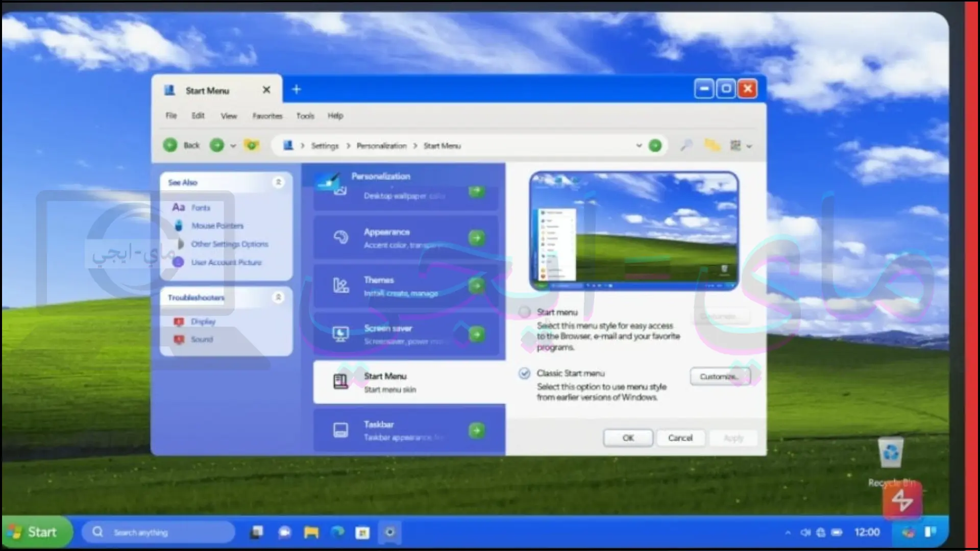Open the Settings gear taskbar icon

pos(389,532)
